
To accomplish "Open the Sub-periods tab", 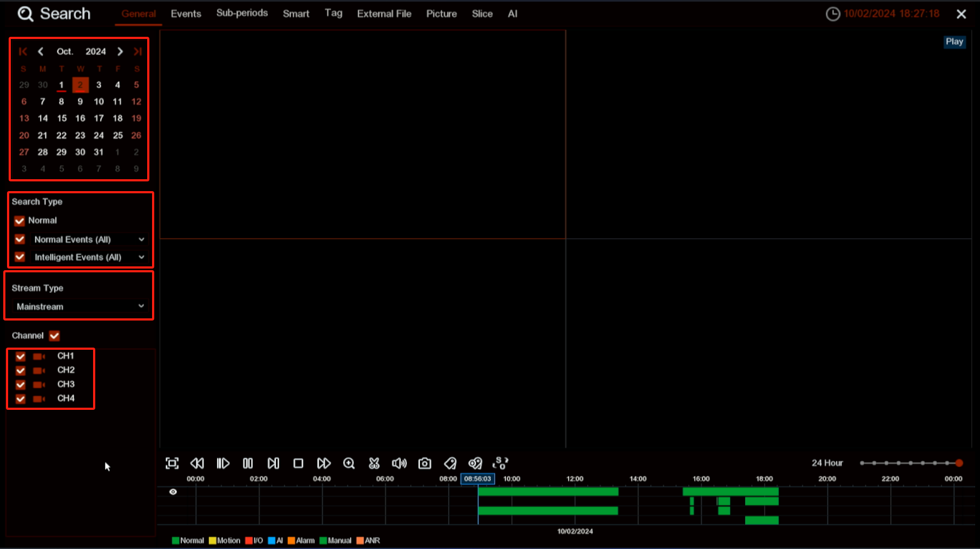I will tap(242, 13).
